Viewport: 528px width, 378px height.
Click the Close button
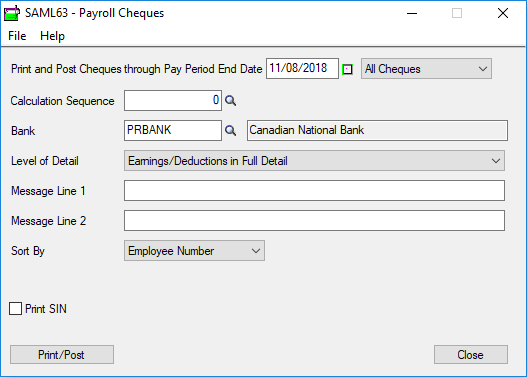(x=471, y=354)
